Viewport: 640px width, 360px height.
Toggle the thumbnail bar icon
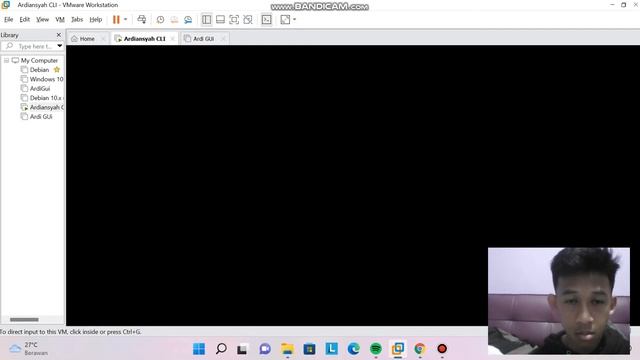coord(220,20)
